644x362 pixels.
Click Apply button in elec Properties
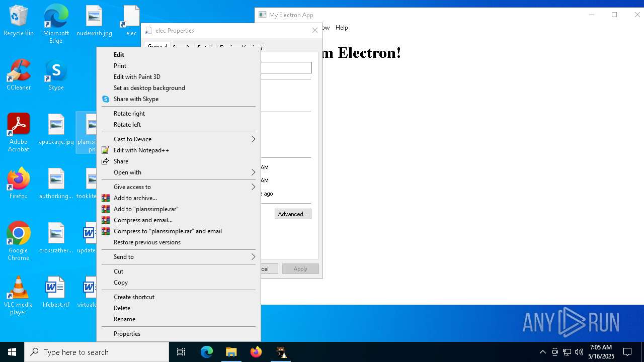pyautogui.click(x=300, y=269)
